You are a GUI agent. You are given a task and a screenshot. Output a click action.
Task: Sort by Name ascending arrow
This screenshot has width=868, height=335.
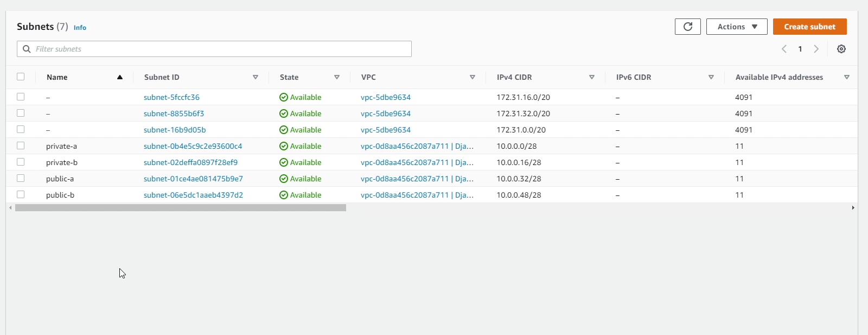[x=120, y=77]
